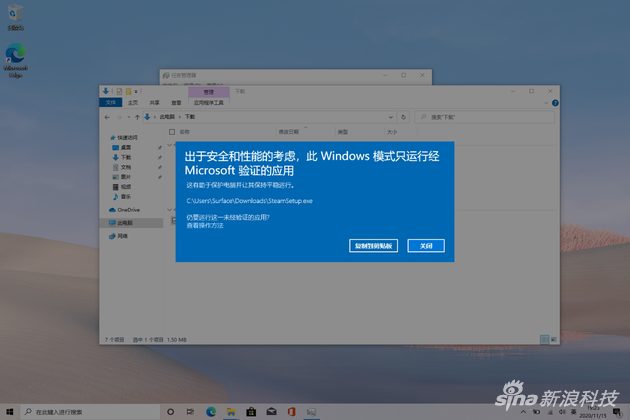Click the Up one level arrow
630x420 pixels.
tap(137, 117)
